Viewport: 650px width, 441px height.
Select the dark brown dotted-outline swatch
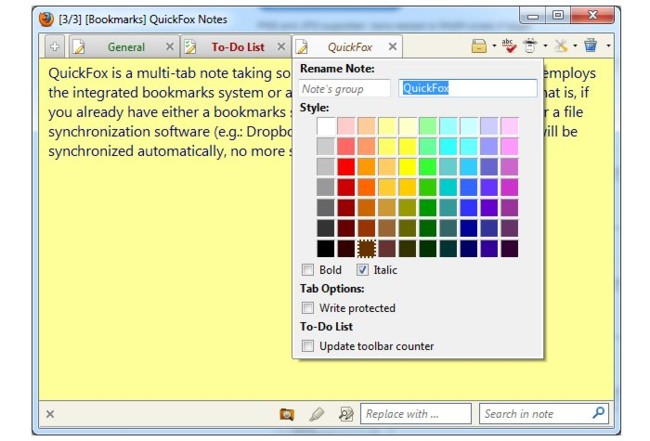pos(366,249)
